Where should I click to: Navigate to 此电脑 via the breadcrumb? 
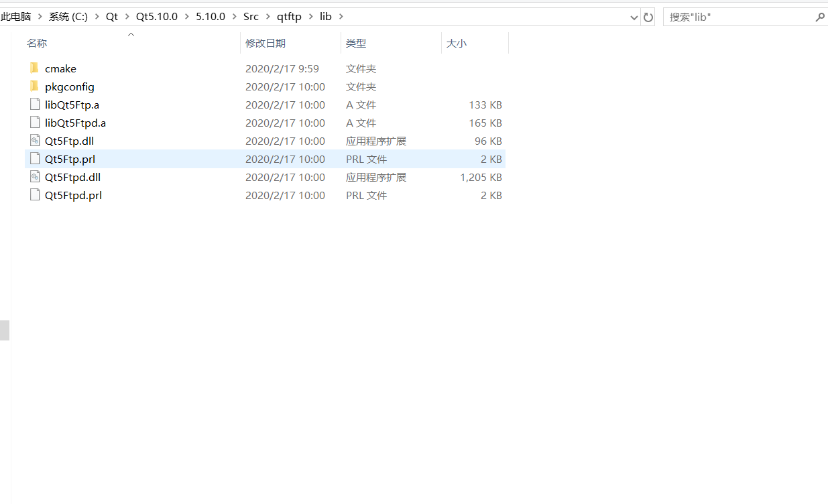click(x=15, y=16)
